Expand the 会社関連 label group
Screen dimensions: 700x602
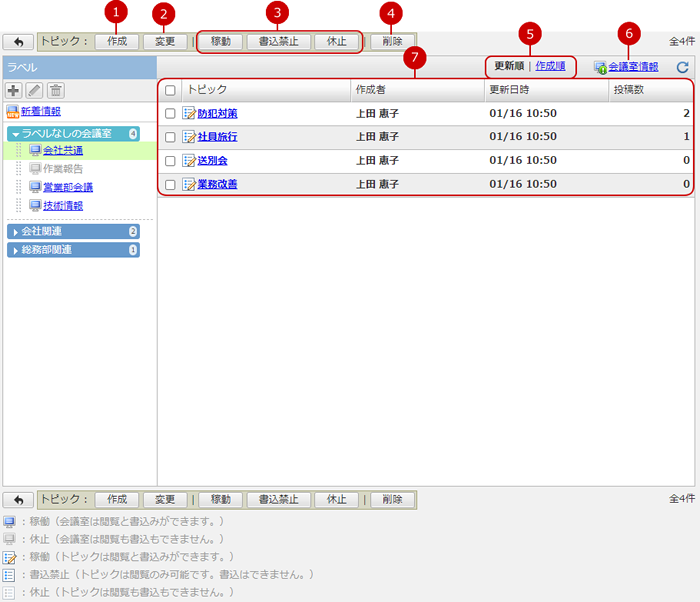tap(16, 231)
